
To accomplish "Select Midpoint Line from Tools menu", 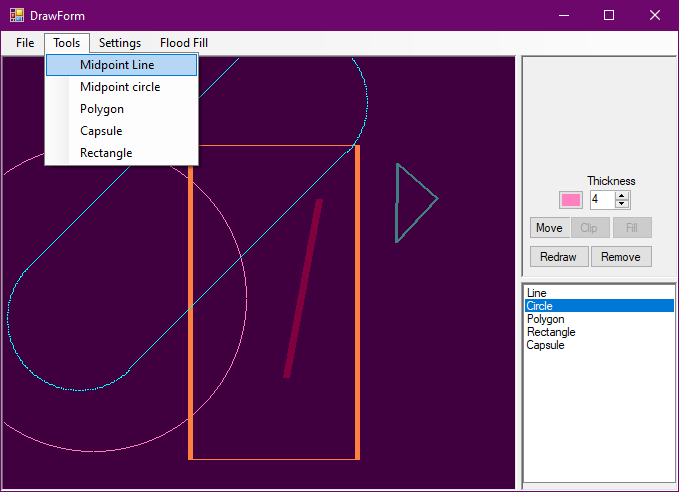I will point(117,65).
